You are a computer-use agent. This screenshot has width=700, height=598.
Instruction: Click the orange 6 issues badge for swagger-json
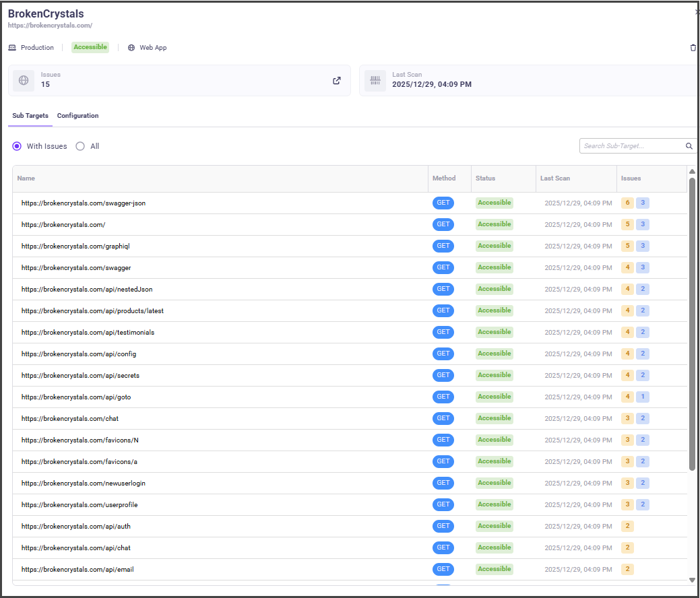pyautogui.click(x=628, y=203)
